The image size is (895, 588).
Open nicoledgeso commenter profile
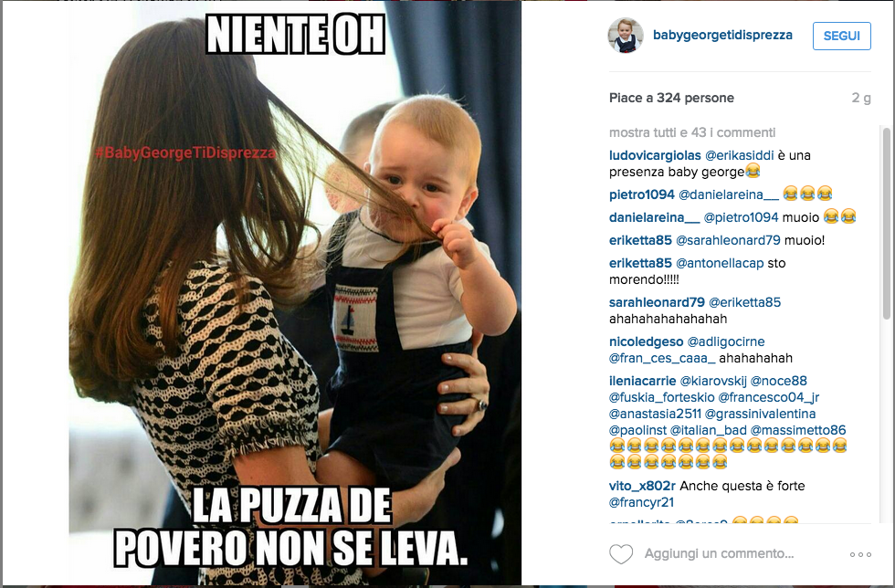coord(646,342)
